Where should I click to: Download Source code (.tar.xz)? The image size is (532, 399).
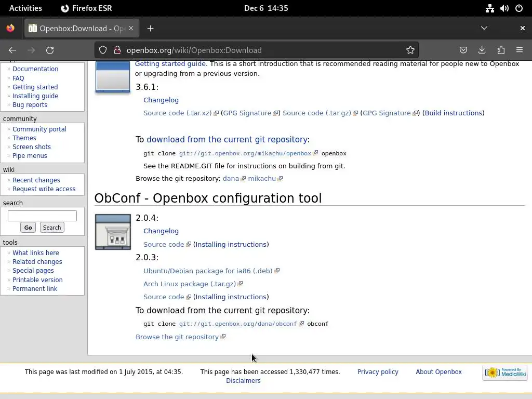(x=178, y=113)
